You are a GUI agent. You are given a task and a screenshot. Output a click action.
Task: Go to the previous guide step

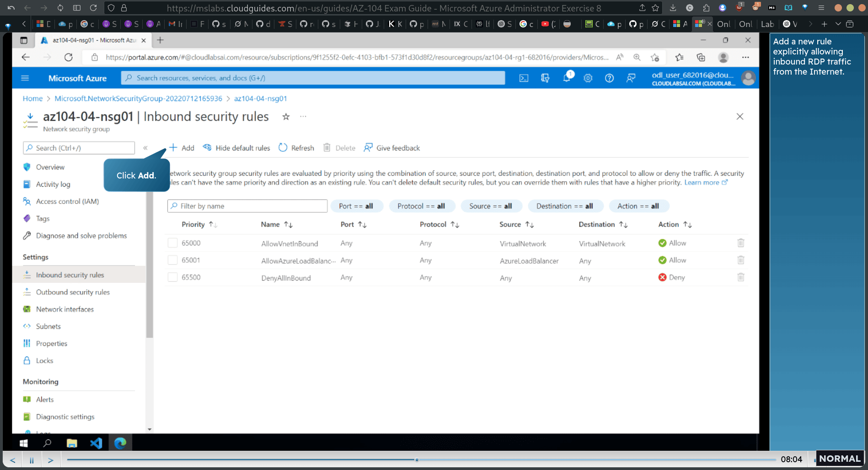click(13, 460)
